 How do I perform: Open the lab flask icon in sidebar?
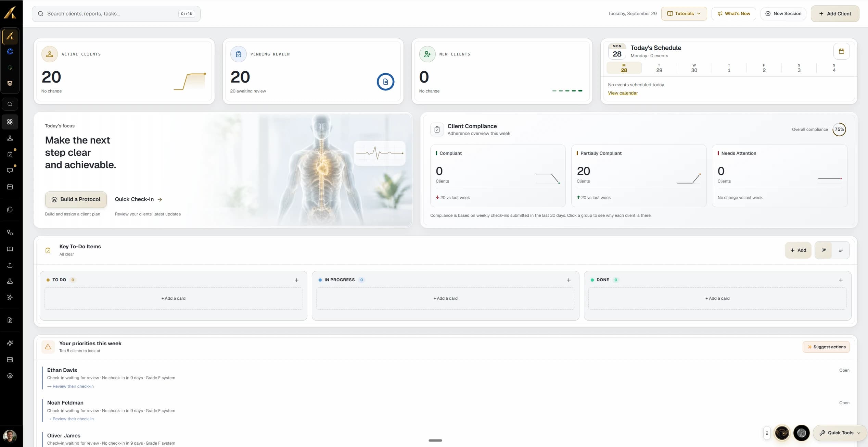(10, 281)
